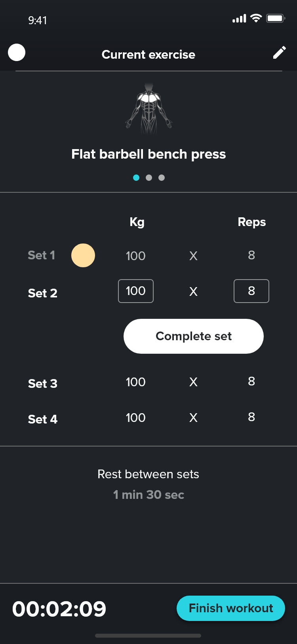Image resolution: width=297 pixels, height=644 pixels.
Task: Edit the Set 2 Kg input field
Action: [x=136, y=291]
